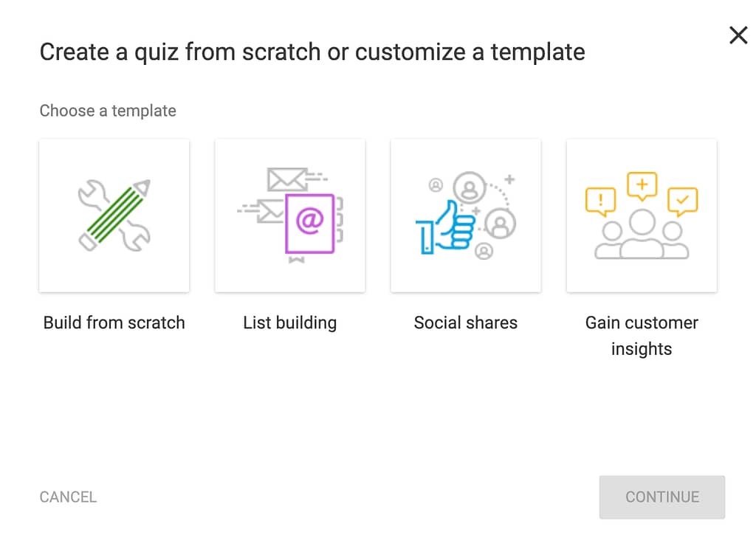Image resolution: width=756 pixels, height=535 pixels.
Task: Click the Choose a template heading
Action: (108, 111)
